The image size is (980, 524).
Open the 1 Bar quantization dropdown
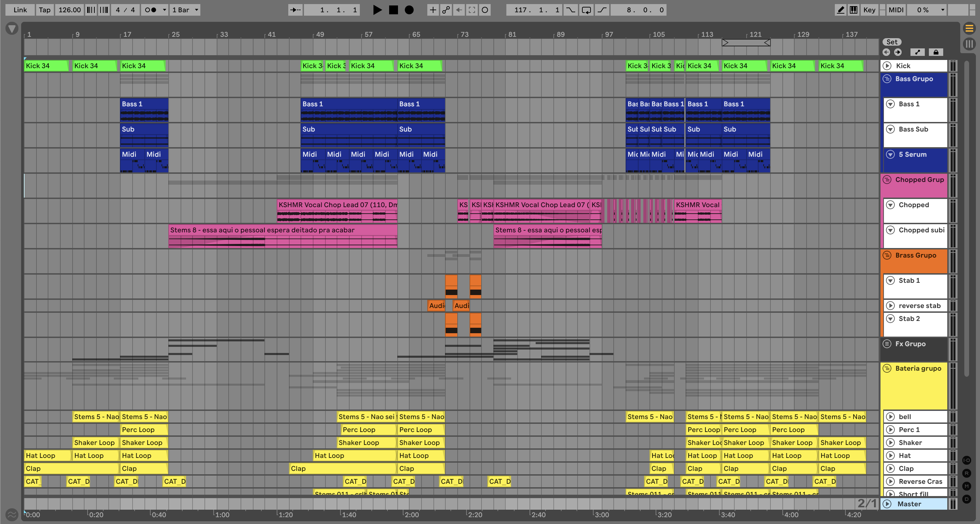coord(185,10)
